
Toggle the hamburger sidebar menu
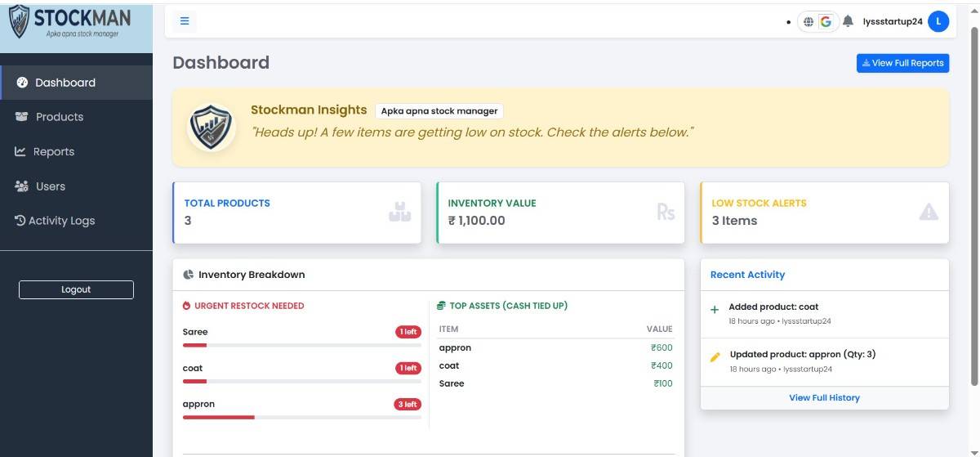tap(185, 21)
